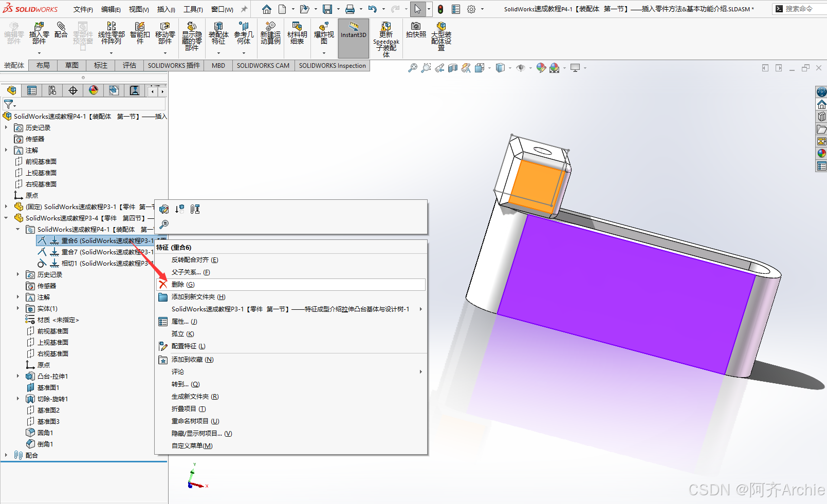Expand the 注解 node under assembly root
827x504 pixels.
[x=6, y=150]
